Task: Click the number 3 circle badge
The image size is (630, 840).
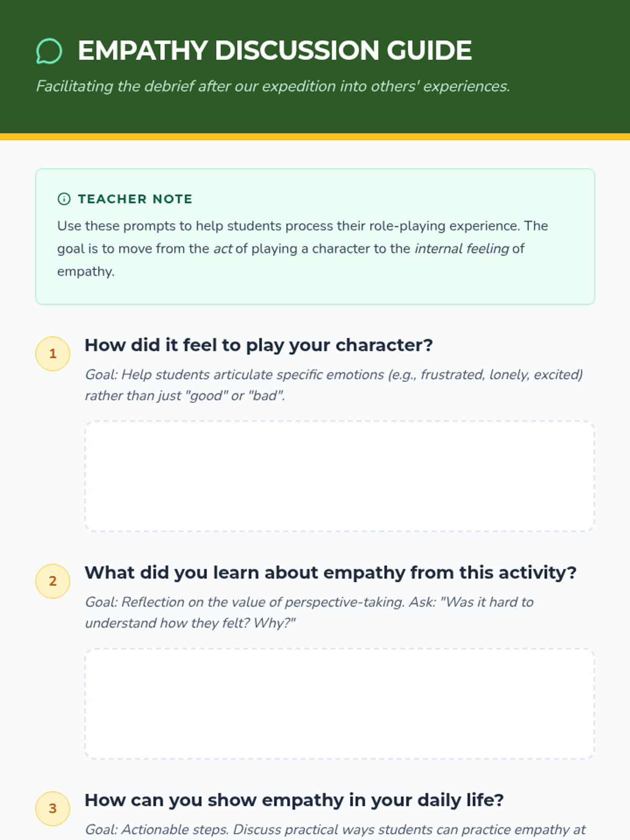Action: [x=52, y=808]
